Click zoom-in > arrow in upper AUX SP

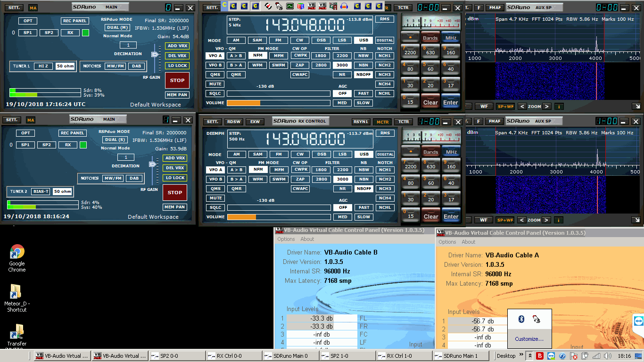(x=546, y=107)
